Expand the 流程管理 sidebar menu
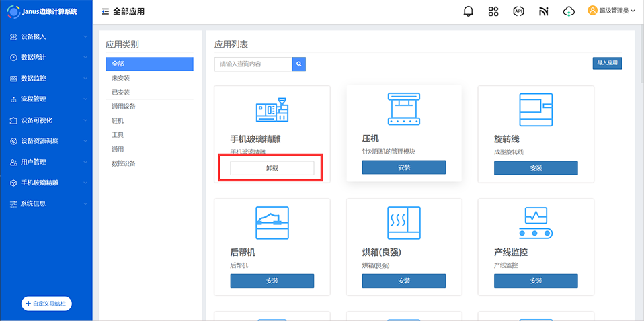This screenshot has width=644, height=321. [x=46, y=99]
